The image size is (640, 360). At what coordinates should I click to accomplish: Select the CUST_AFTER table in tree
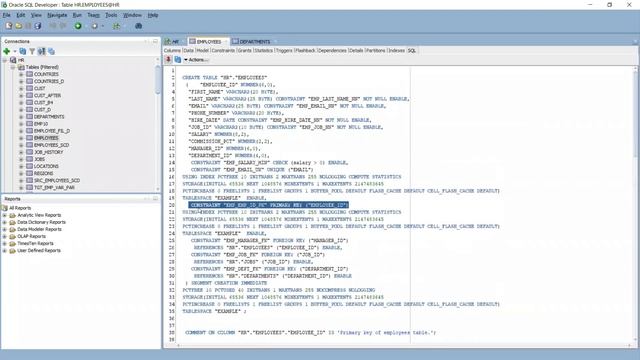click(x=47, y=96)
